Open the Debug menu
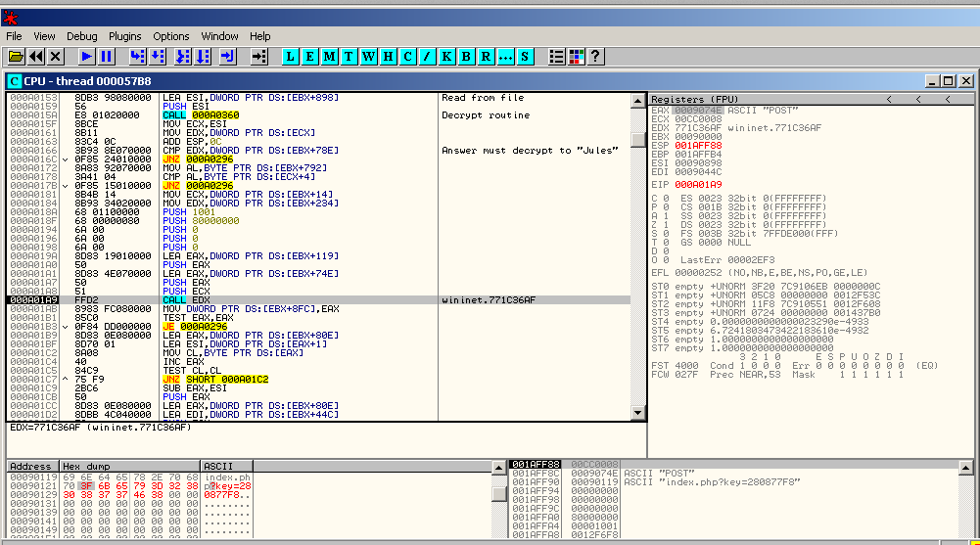This screenshot has height=545, width=980. [82, 36]
